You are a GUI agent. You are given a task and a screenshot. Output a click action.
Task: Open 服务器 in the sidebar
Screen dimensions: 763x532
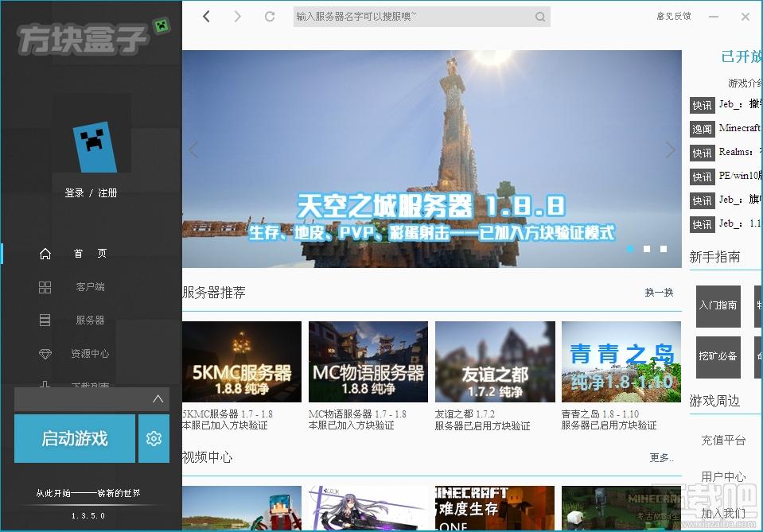(90, 320)
